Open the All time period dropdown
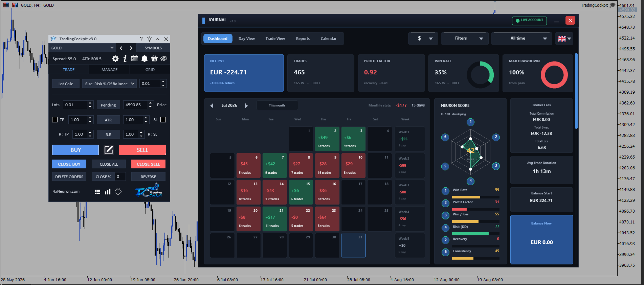 point(521,39)
